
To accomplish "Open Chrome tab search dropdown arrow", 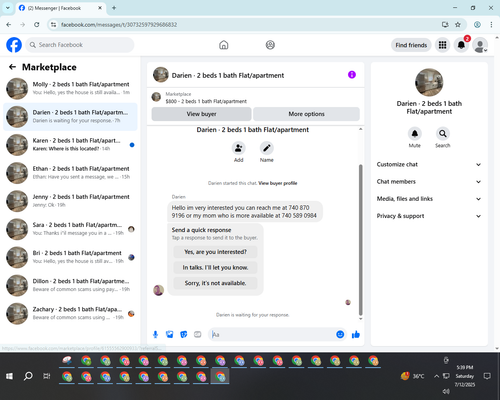I will click(x=7, y=8).
